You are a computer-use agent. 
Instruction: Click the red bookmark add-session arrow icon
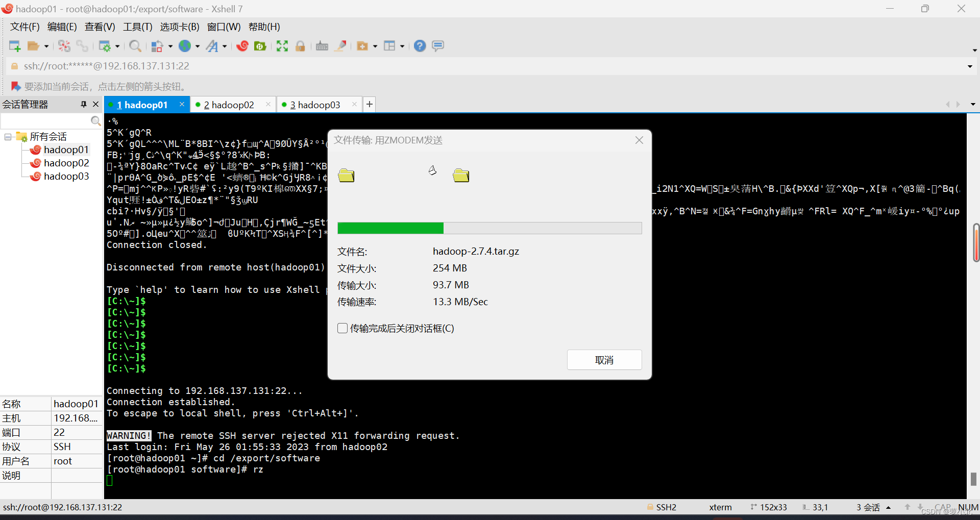click(16, 86)
